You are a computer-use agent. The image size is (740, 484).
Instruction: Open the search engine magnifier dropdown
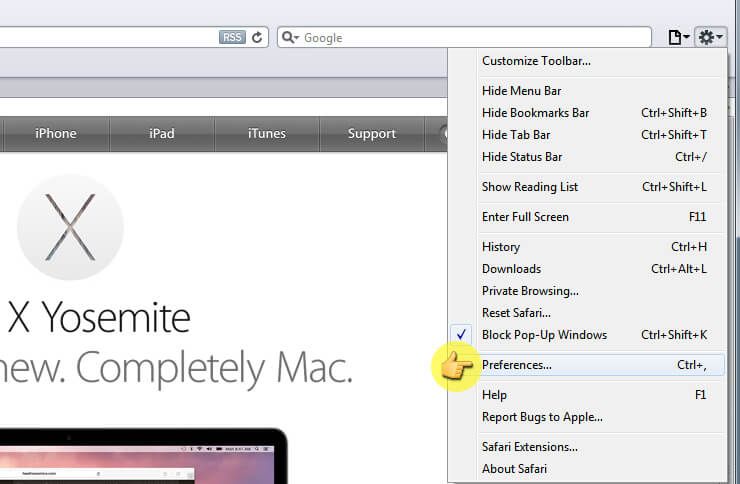click(x=290, y=37)
